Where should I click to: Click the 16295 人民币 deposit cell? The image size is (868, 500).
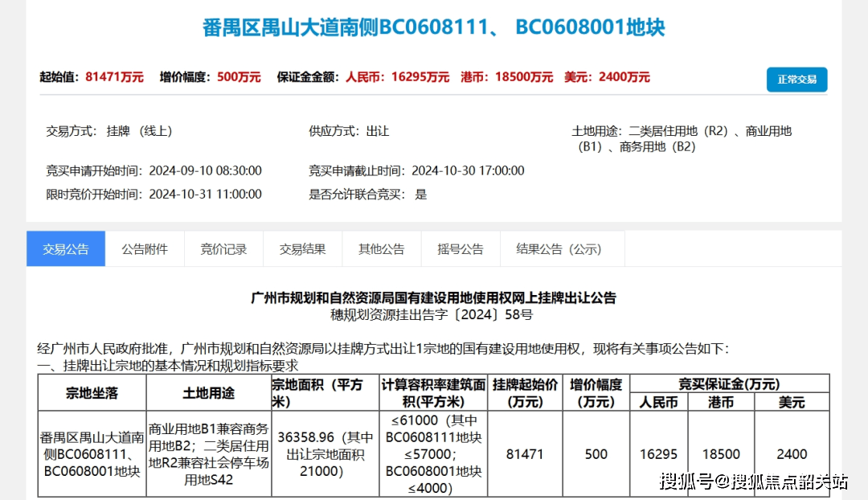tap(658, 454)
